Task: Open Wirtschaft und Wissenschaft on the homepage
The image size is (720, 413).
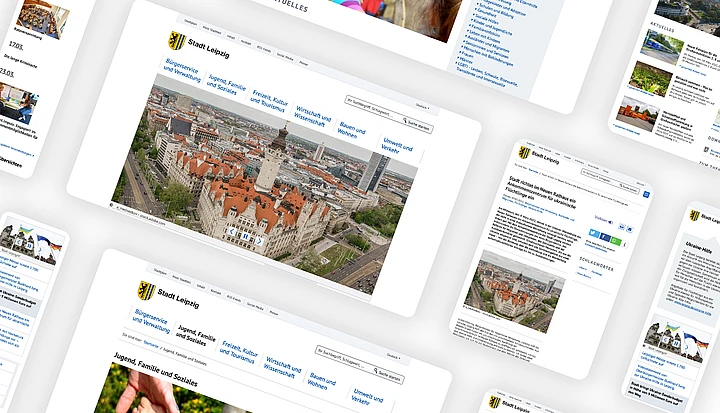Action: click(312, 116)
